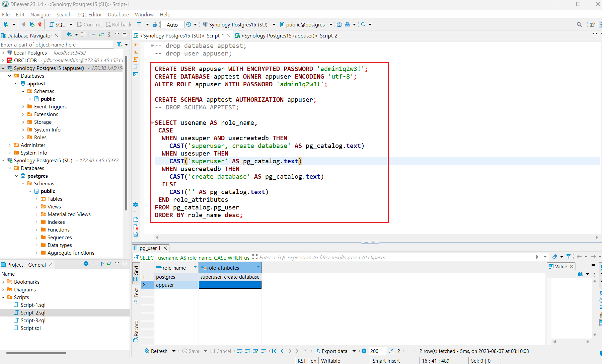Viewport: 602px width, 364px height.
Task: Click the results settings gear icon
Action: 364,351
